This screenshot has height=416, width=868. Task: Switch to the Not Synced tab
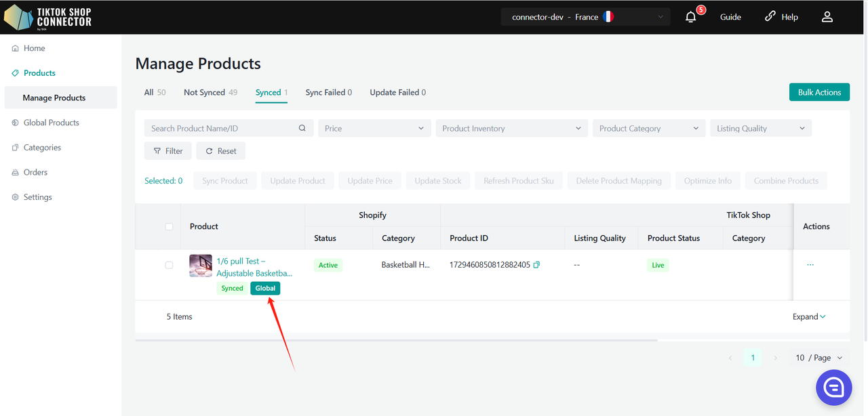pyautogui.click(x=210, y=92)
